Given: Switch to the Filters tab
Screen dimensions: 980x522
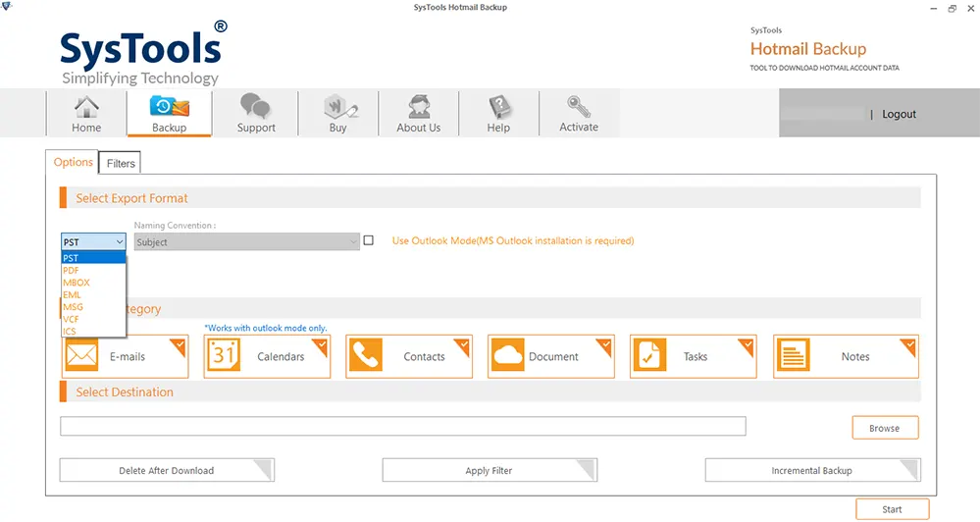Looking at the screenshot, I should click(120, 163).
